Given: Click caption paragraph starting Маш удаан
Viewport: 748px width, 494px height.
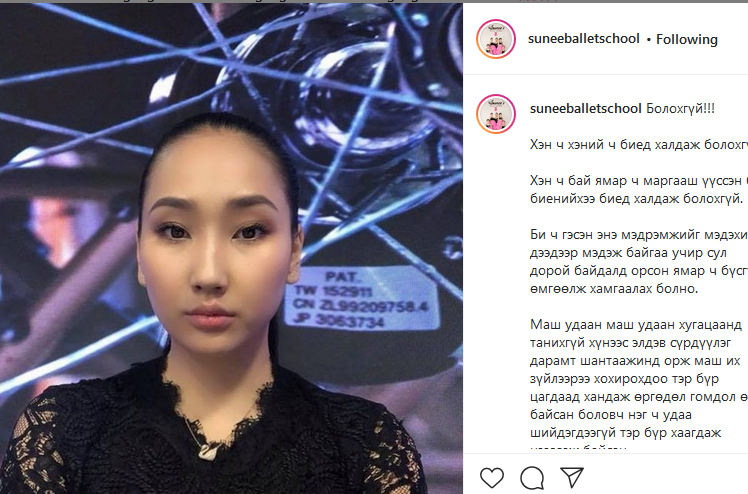Looking at the screenshot, I should 639,387.
